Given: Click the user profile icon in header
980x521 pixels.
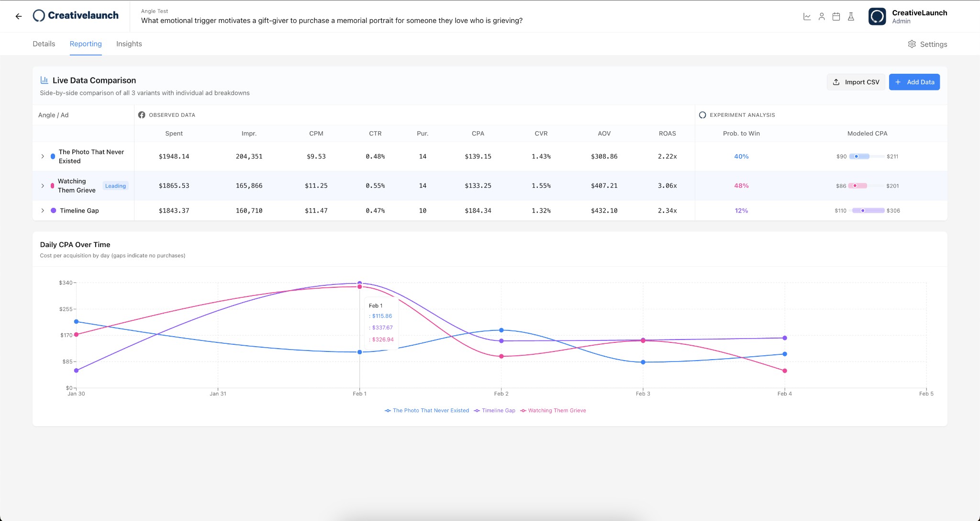Looking at the screenshot, I should coord(822,16).
